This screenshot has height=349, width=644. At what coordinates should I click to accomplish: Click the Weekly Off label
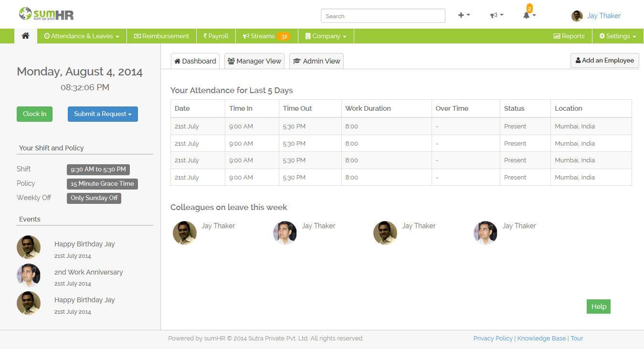34,198
